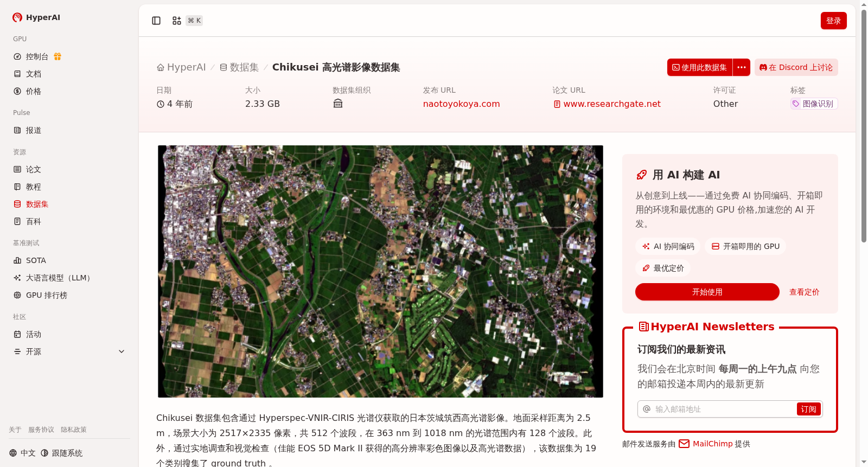Click the Other license value
Viewport: 868px width, 467px height.
click(725, 104)
